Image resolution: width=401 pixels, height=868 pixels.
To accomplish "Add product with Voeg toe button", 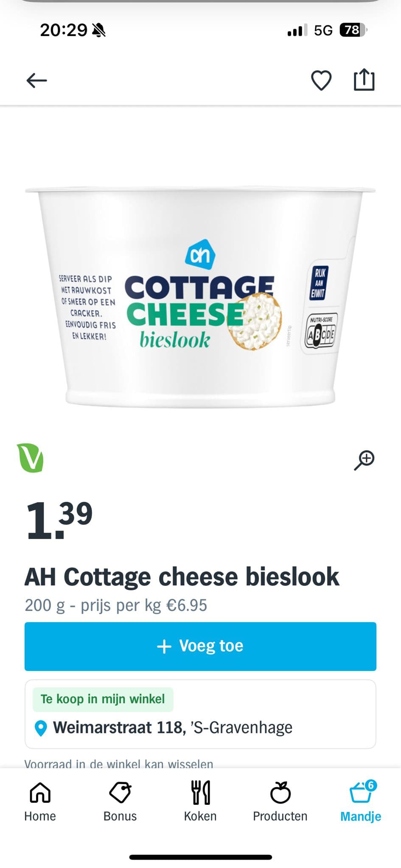I will (200, 646).
